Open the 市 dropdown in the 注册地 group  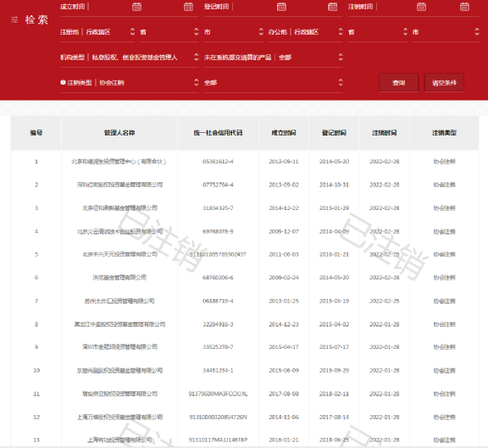234,31
